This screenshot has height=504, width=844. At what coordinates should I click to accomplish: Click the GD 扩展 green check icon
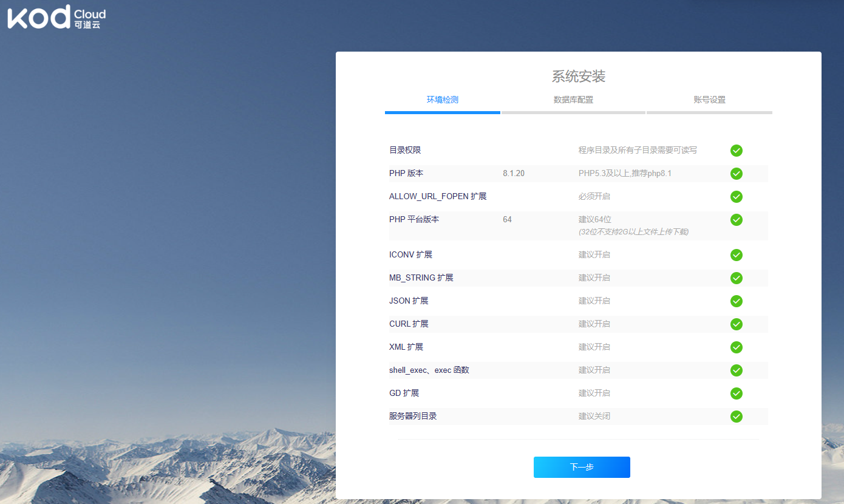tap(737, 393)
